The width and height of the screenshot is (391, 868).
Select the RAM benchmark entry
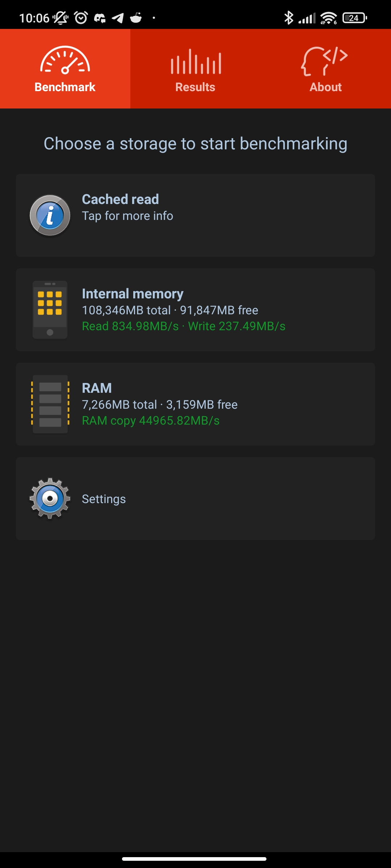point(195,404)
